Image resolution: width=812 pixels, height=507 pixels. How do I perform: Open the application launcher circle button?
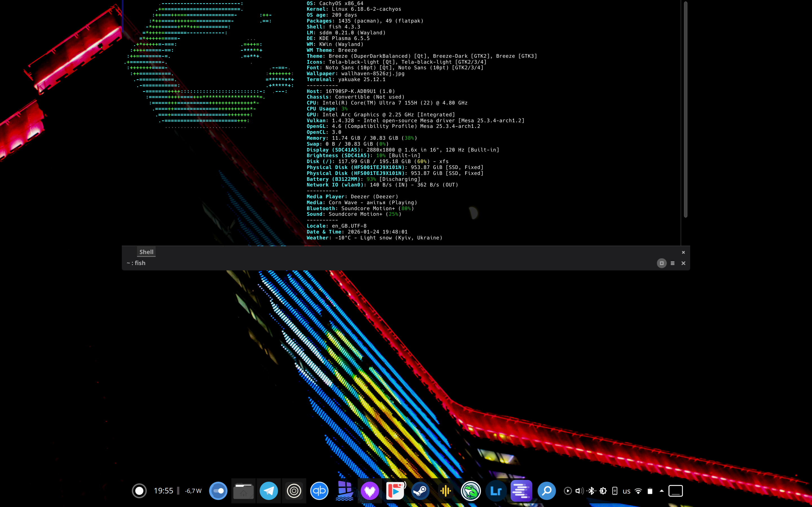point(139,491)
